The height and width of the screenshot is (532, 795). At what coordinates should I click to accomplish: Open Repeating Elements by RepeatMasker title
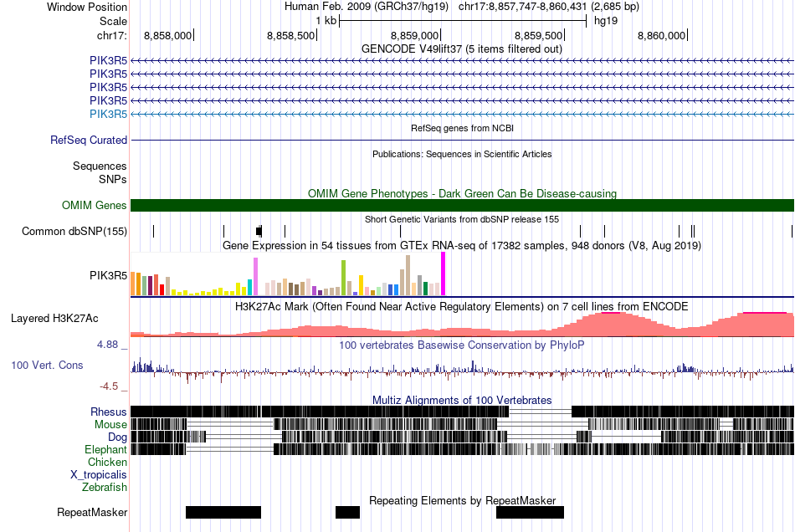(x=463, y=501)
